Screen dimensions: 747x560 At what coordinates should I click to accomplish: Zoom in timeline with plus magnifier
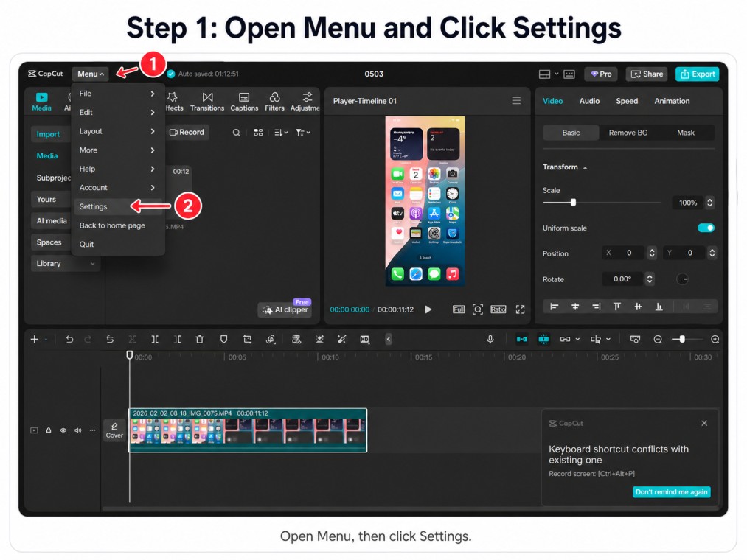click(715, 339)
